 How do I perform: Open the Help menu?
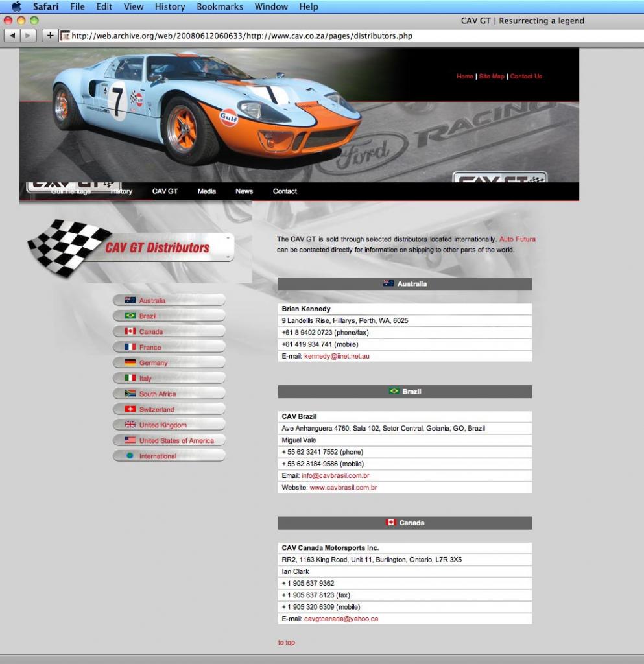click(x=308, y=6)
